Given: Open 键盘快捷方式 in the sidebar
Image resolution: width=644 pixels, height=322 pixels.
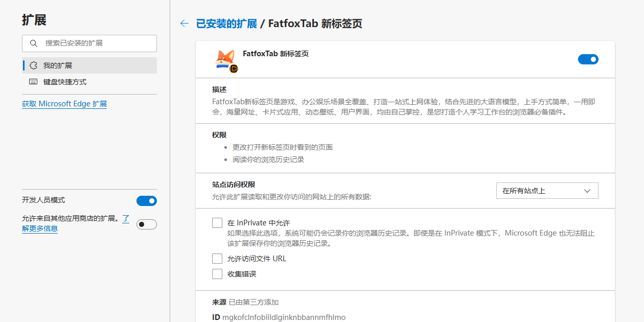Looking at the screenshot, I should tap(89, 82).
